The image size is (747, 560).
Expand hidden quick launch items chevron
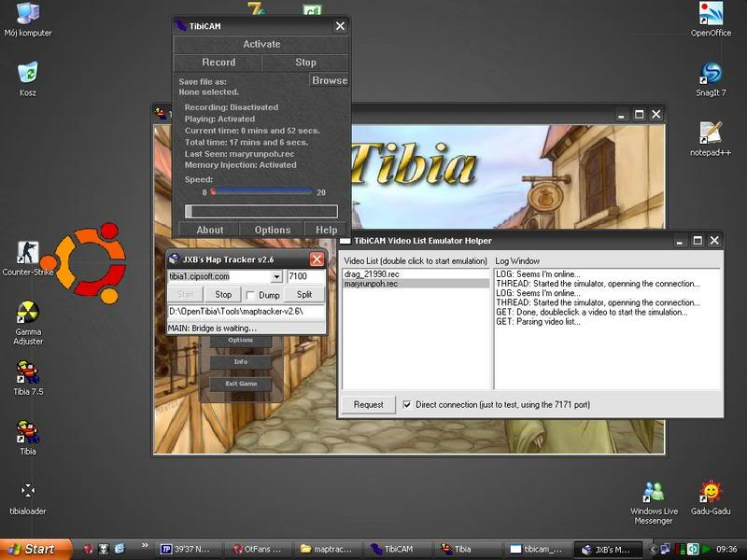coord(145,545)
